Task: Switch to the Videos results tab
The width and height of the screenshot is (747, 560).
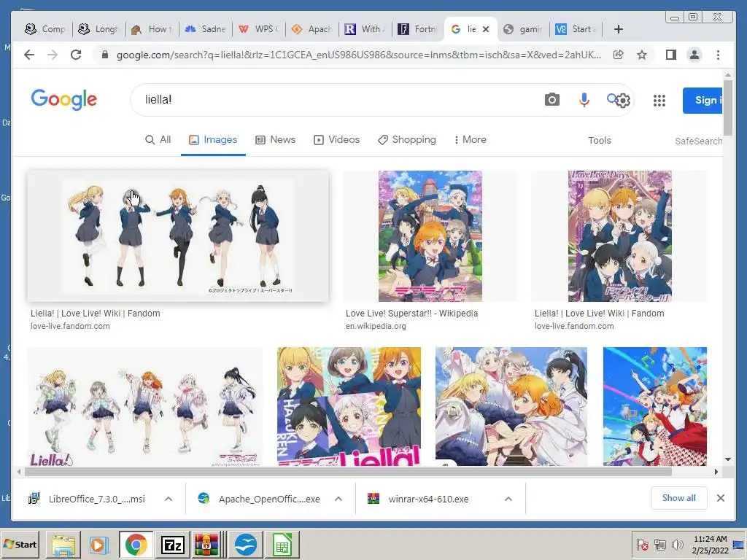Action: point(336,139)
